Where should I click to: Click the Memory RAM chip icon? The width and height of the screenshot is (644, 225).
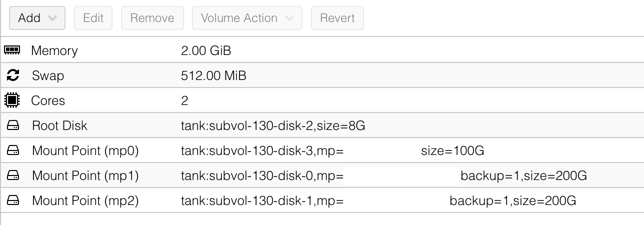12,50
